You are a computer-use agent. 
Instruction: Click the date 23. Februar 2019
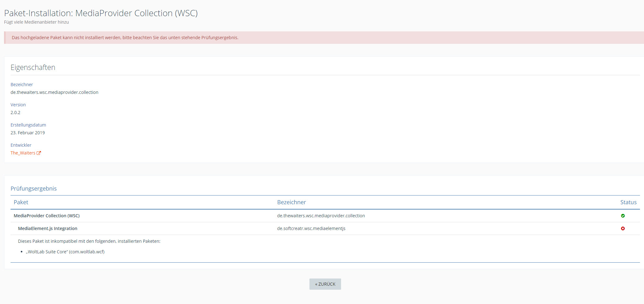tap(28, 133)
